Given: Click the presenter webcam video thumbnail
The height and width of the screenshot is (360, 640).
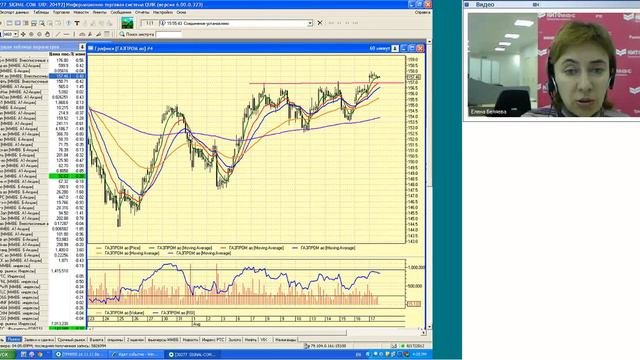Looking at the screenshot, I should pyautogui.click(x=554, y=64).
